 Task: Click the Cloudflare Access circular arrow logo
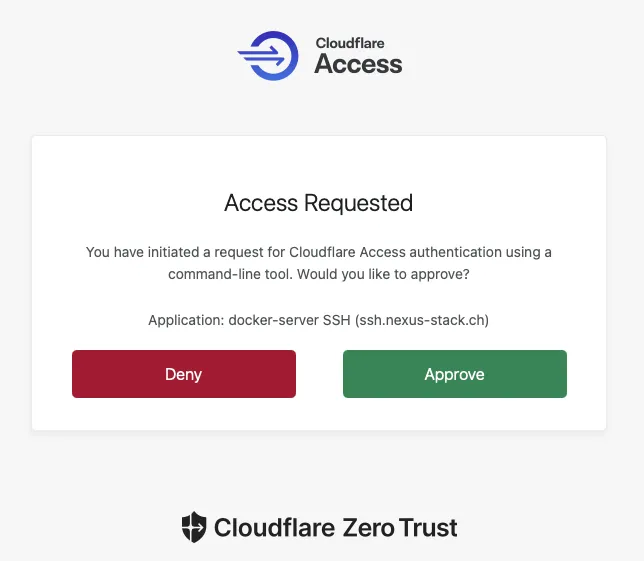tap(268, 55)
